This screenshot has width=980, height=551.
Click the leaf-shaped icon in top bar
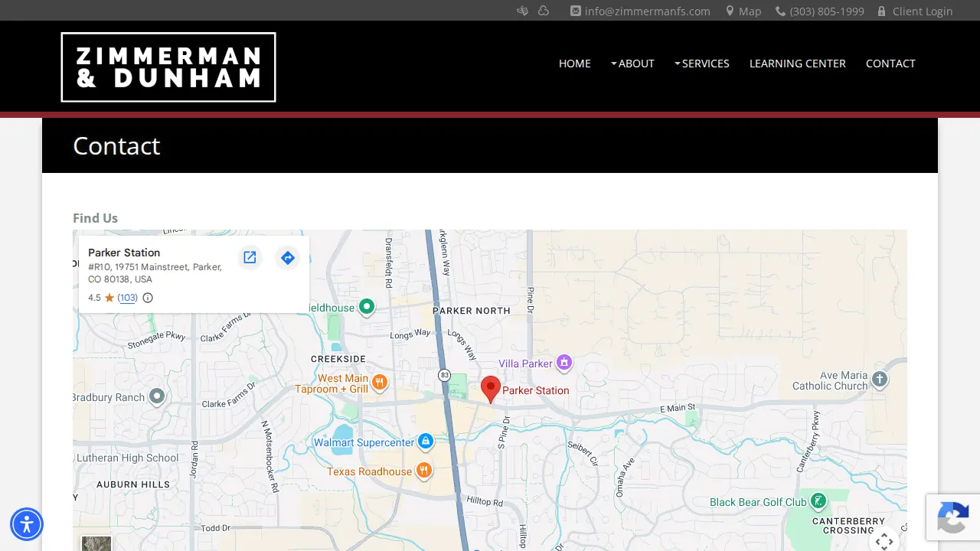click(x=522, y=11)
